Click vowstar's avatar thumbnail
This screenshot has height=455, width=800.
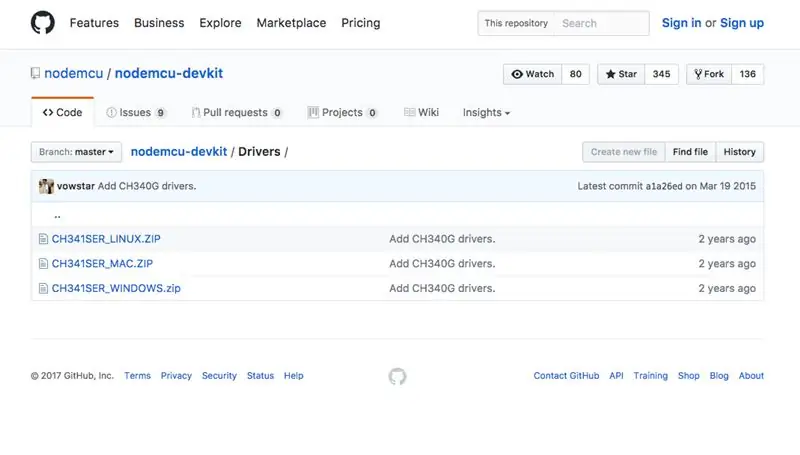[x=46, y=186]
